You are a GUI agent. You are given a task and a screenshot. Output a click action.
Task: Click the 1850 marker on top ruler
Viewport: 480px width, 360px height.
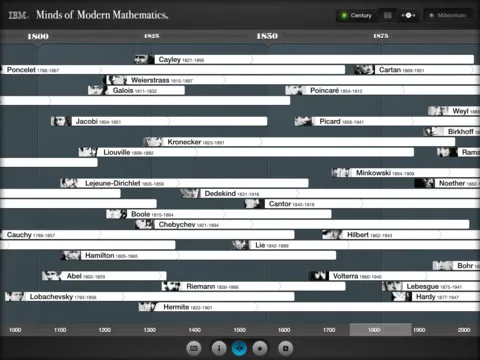[x=267, y=36]
